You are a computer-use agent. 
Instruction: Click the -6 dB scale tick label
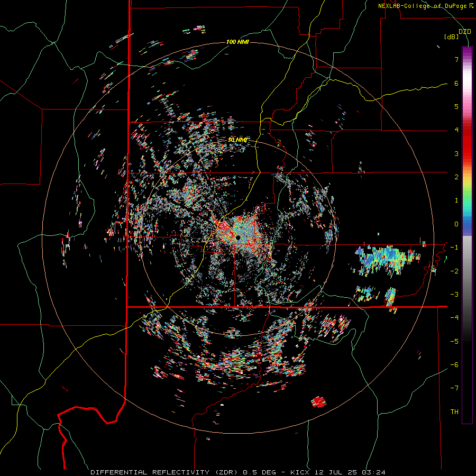[454, 365]
